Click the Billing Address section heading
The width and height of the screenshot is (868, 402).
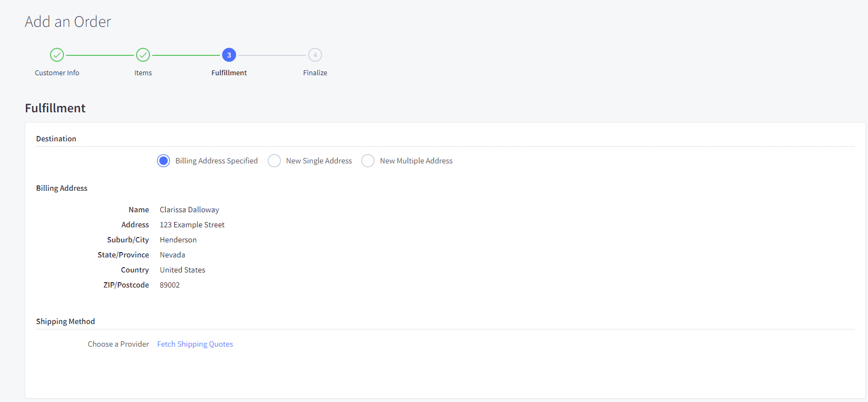point(62,188)
